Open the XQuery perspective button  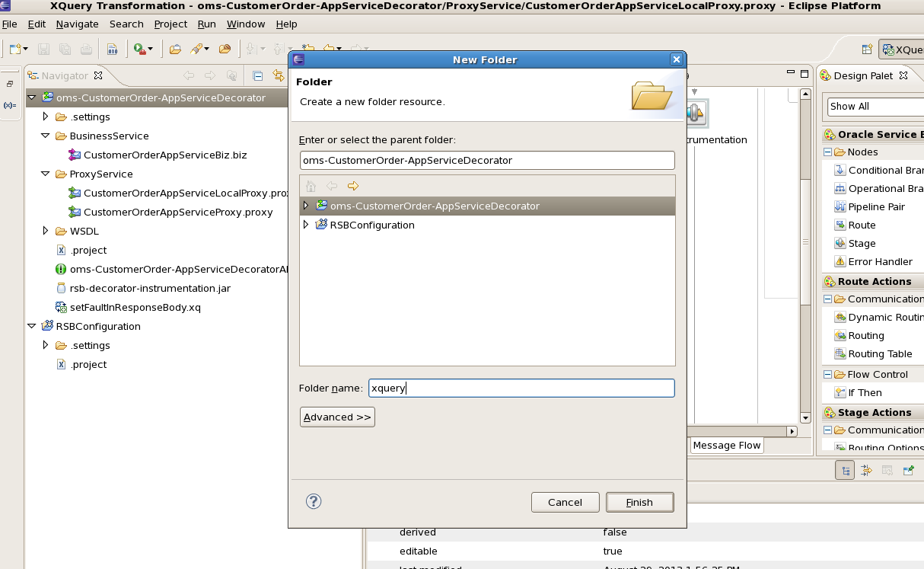[x=903, y=50]
